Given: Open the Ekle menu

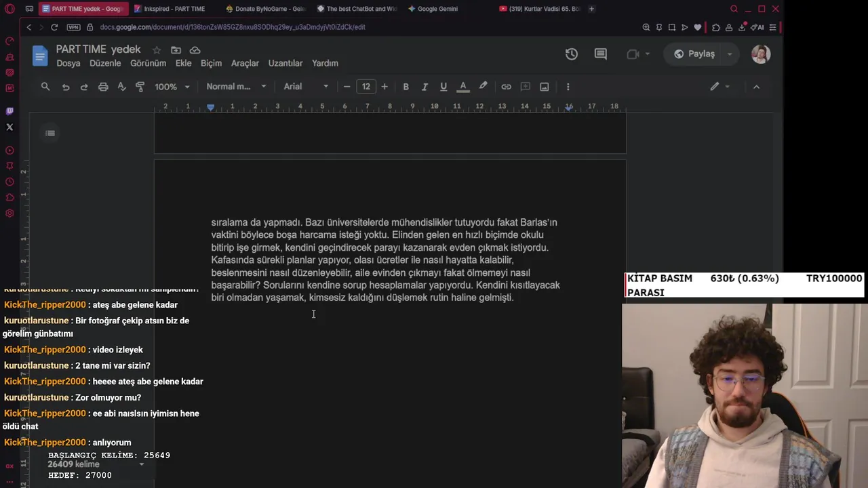Looking at the screenshot, I should coord(184,63).
